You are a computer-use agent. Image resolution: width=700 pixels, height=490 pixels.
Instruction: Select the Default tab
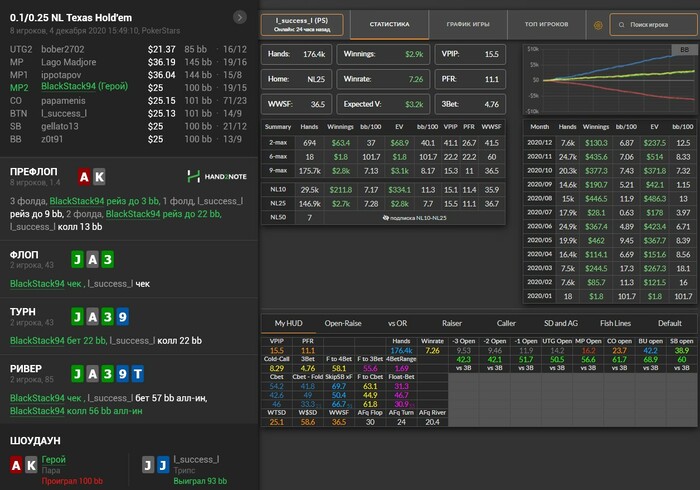(x=670, y=323)
